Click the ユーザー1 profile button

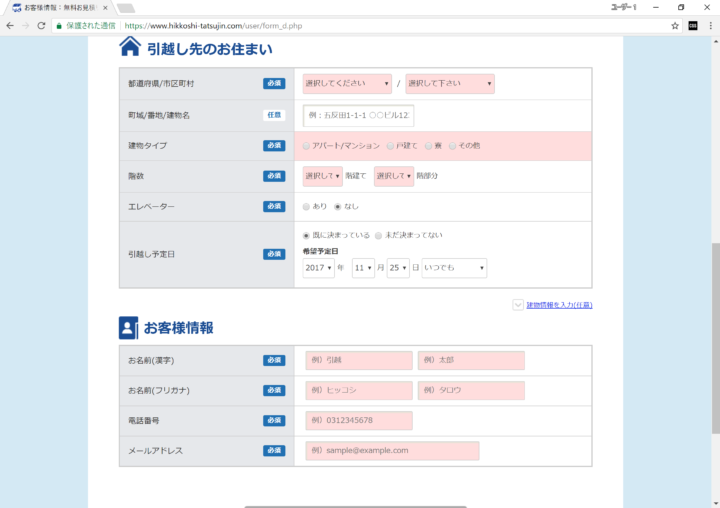(623, 7)
